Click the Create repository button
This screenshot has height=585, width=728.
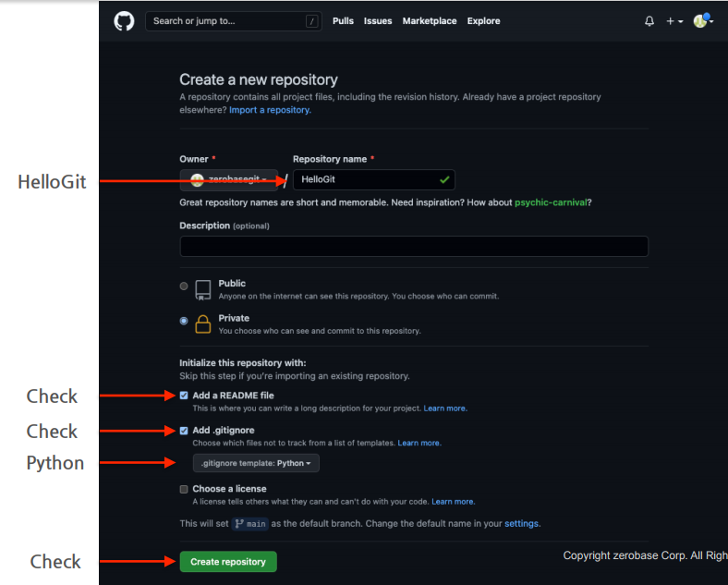(x=228, y=562)
